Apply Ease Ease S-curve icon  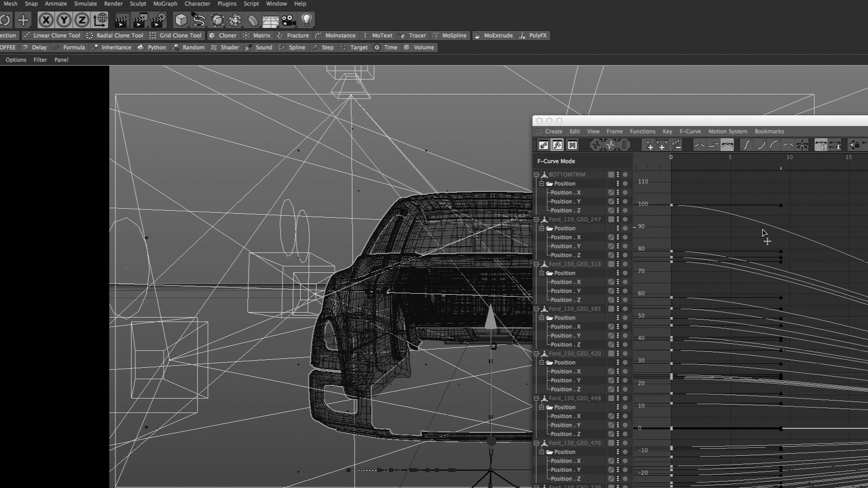pyautogui.click(x=746, y=145)
